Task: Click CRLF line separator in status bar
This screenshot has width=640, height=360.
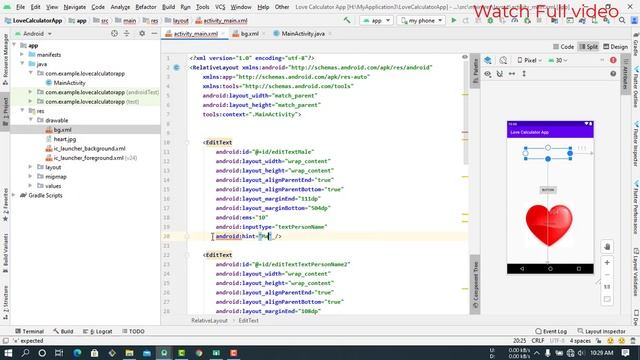Action: [x=538, y=341]
